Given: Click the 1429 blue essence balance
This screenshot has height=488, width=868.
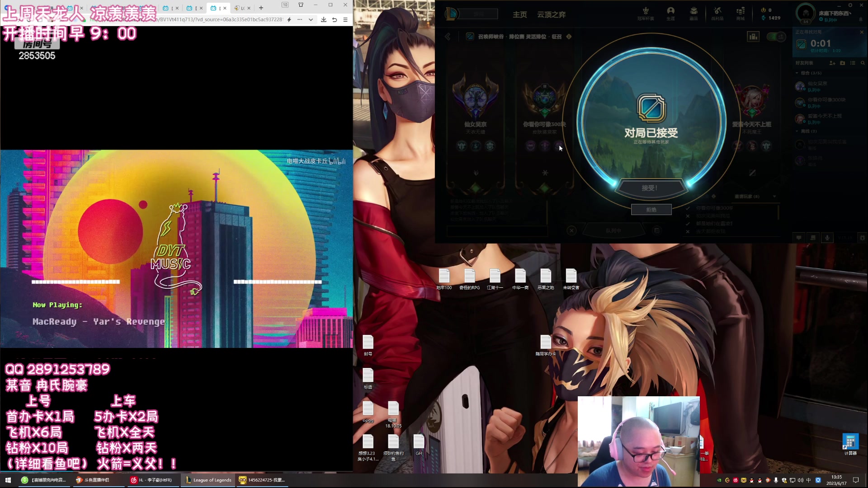Looking at the screenshot, I should click(771, 18).
